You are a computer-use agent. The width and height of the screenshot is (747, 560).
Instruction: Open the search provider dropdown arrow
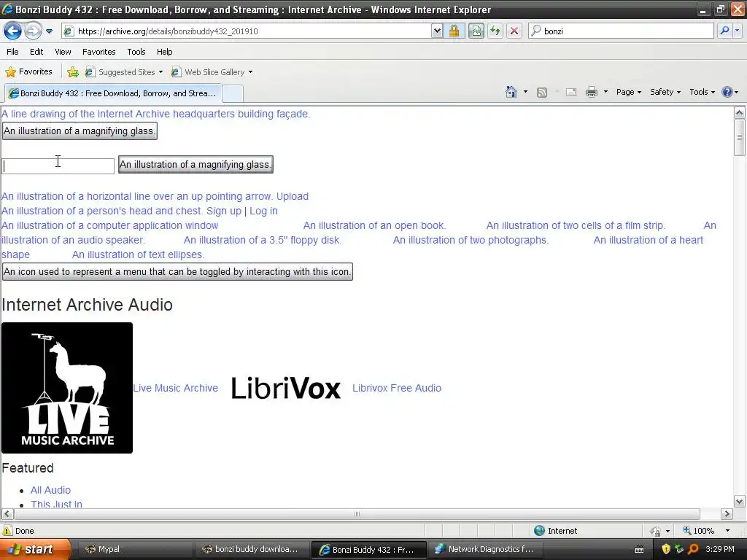coord(737,31)
